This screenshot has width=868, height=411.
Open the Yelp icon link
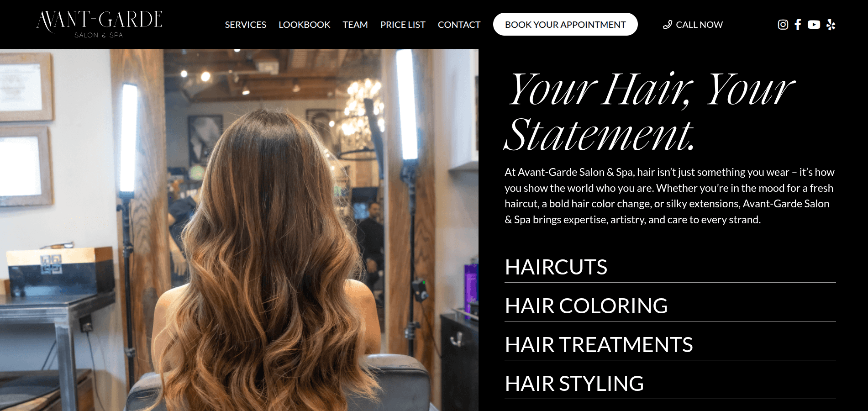831,25
